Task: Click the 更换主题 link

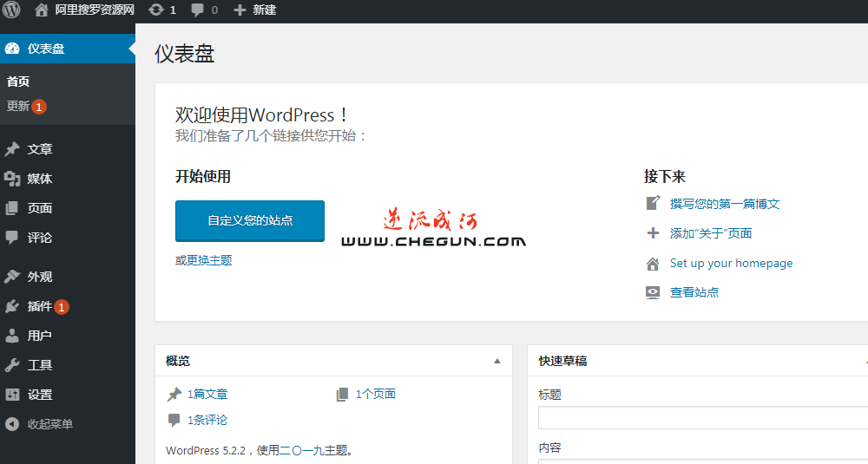Action: 209,260
